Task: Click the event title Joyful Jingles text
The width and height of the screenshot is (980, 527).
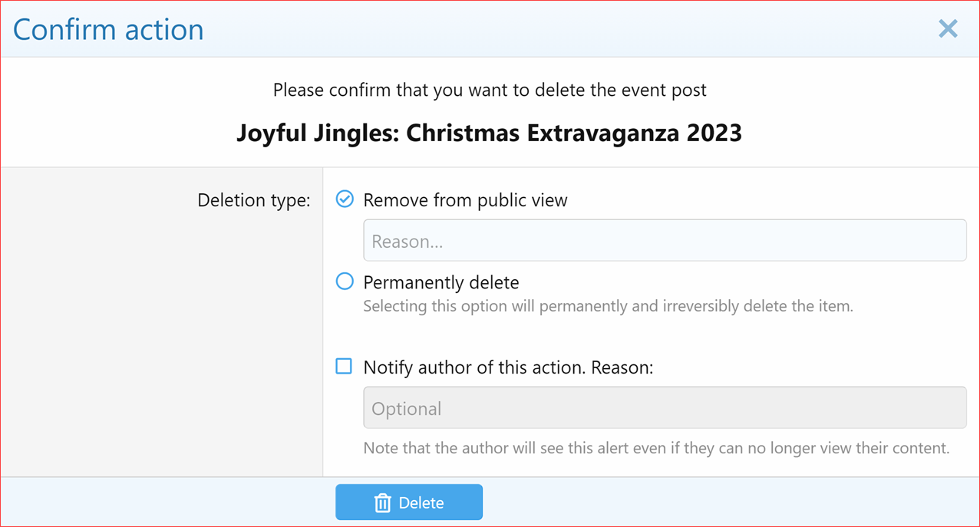Action: pyautogui.click(x=489, y=132)
